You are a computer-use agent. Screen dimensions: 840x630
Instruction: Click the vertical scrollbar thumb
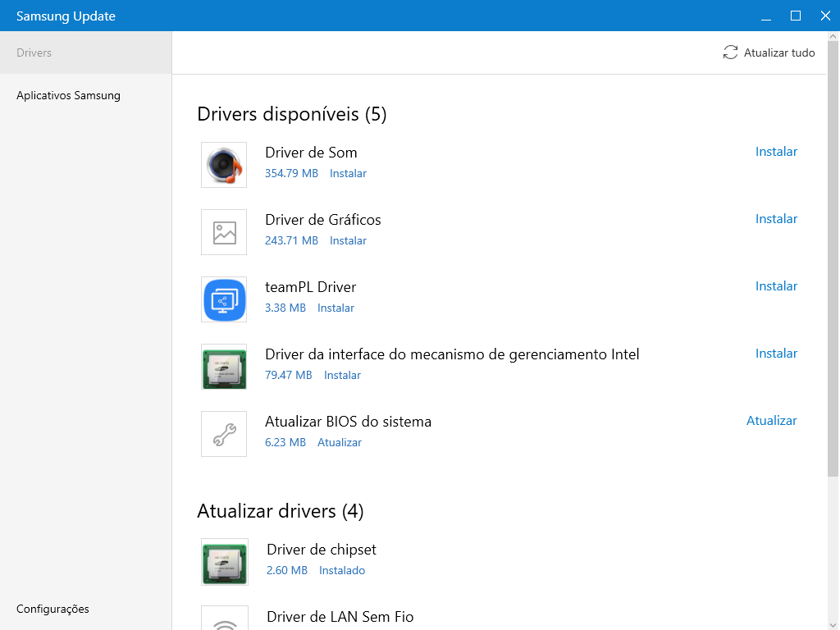(x=833, y=259)
